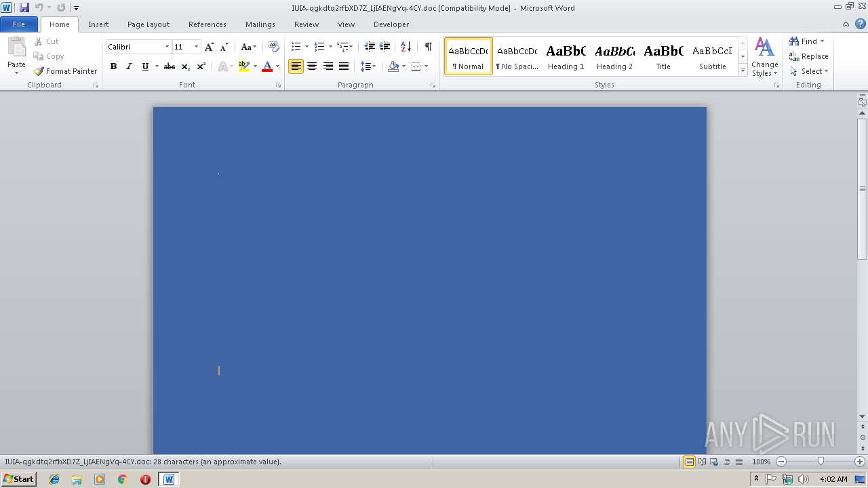Apply the No Spacing style
Image resolution: width=868 pixels, height=488 pixels.
(517, 56)
